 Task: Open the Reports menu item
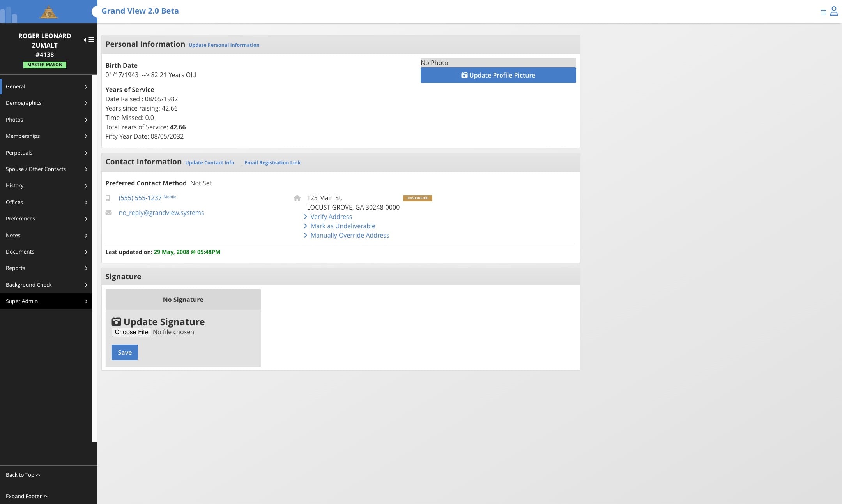pos(46,268)
